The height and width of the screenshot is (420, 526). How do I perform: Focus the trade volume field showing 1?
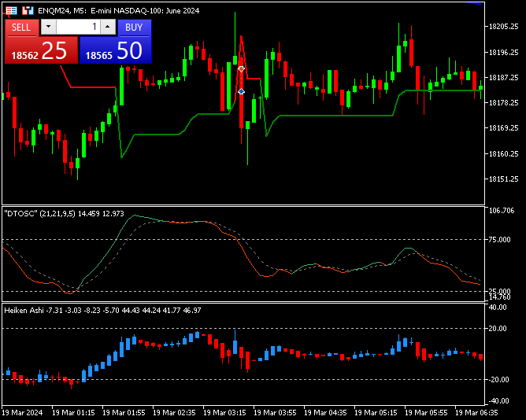(79, 27)
